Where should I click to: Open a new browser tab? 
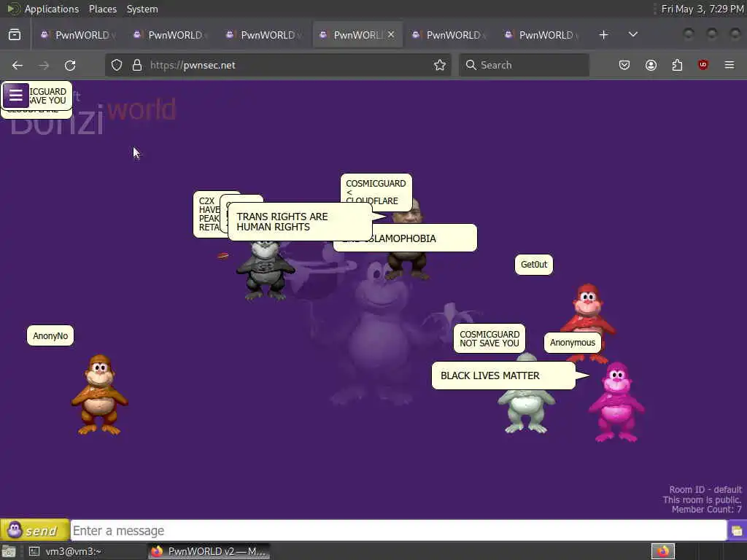click(603, 35)
